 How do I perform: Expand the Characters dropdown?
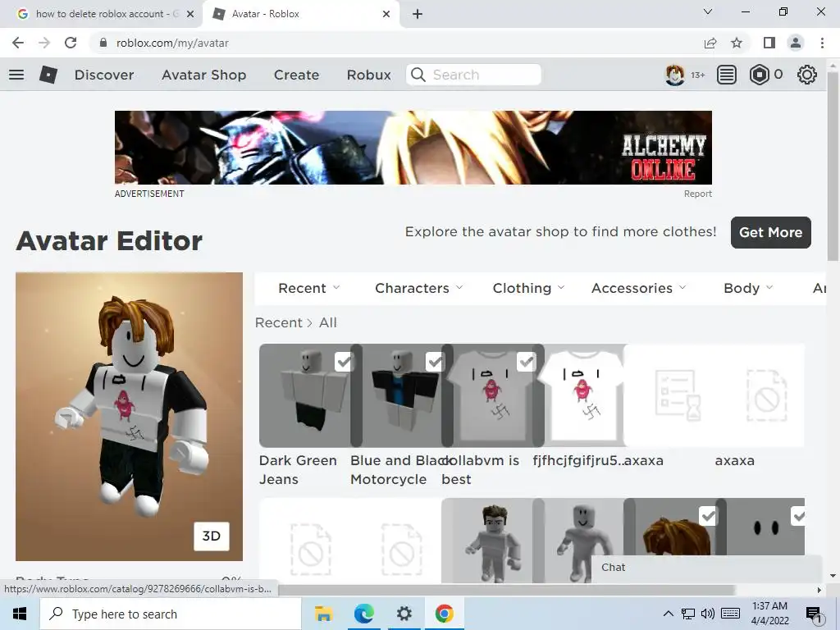(419, 288)
